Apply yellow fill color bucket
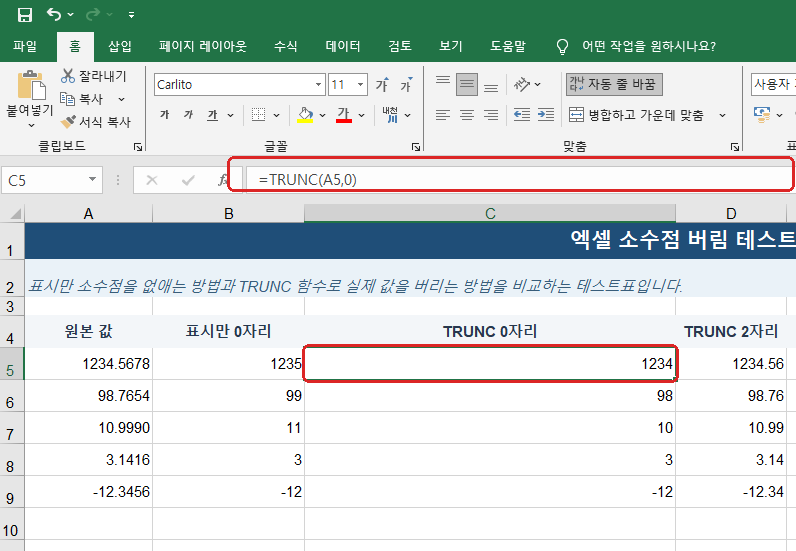Image resolution: width=796 pixels, height=551 pixels. pyautogui.click(x=305, y=115)
